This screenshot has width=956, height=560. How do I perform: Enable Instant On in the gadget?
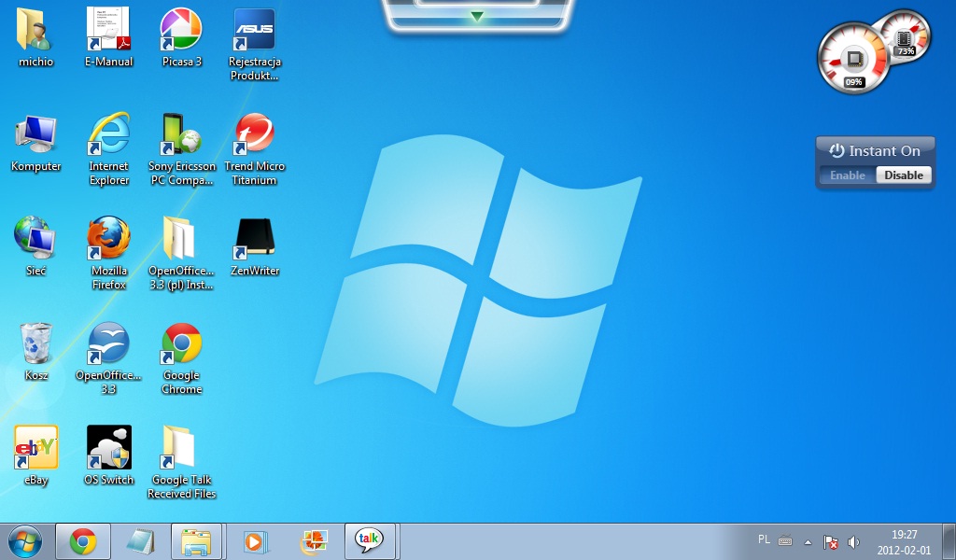pyautogui.click(x=848, y=175)
